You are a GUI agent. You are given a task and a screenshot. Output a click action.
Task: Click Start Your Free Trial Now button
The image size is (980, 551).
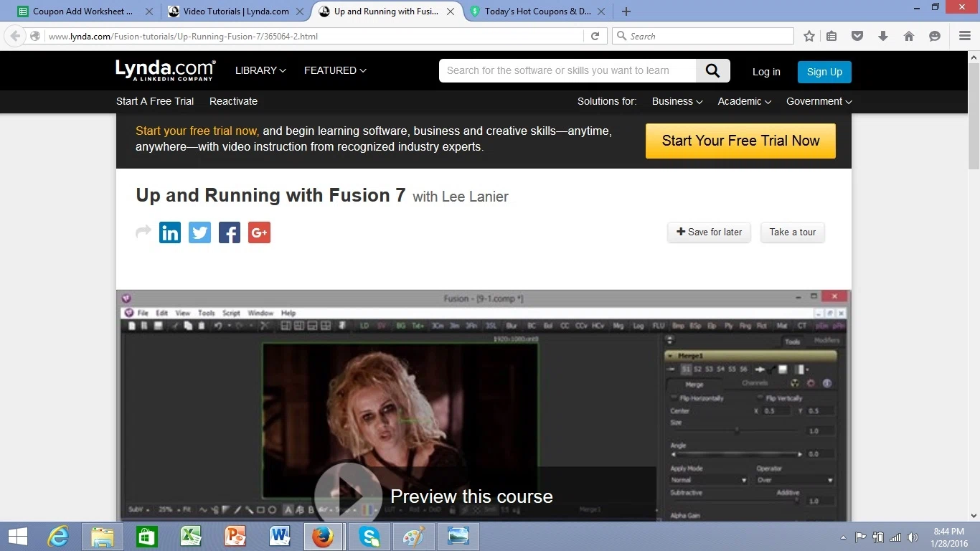(740, 141)
